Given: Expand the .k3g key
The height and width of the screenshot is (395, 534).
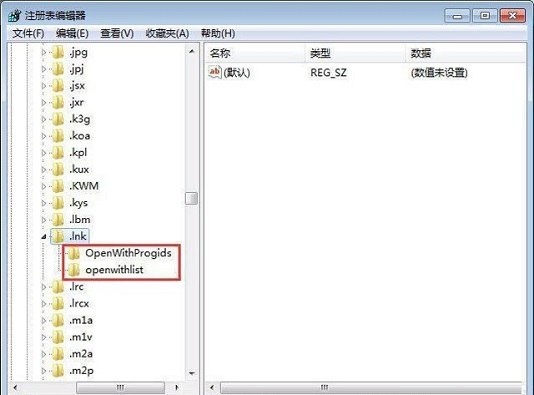Looking at the screenshot, I should (x=44, y=119).
